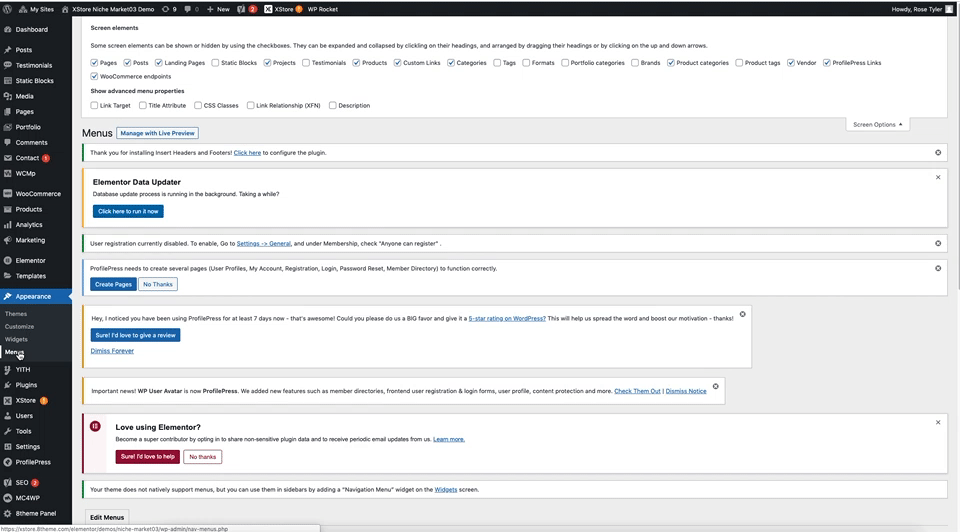Click the 8theme Panel gear icon
This screenshot has width=960, height=532.
pyautogui.click(x=7, y=513)
